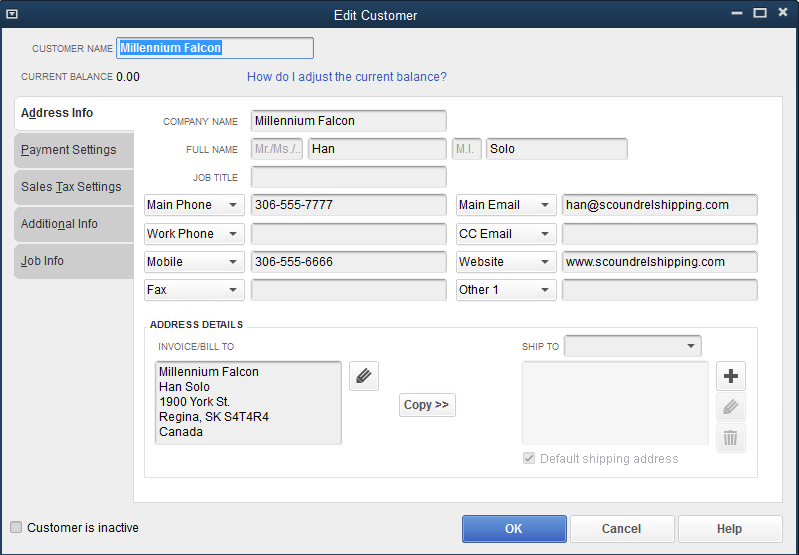Click the Job Title field
This screenshot has height=555, width=799.
[x=349, y=177]
